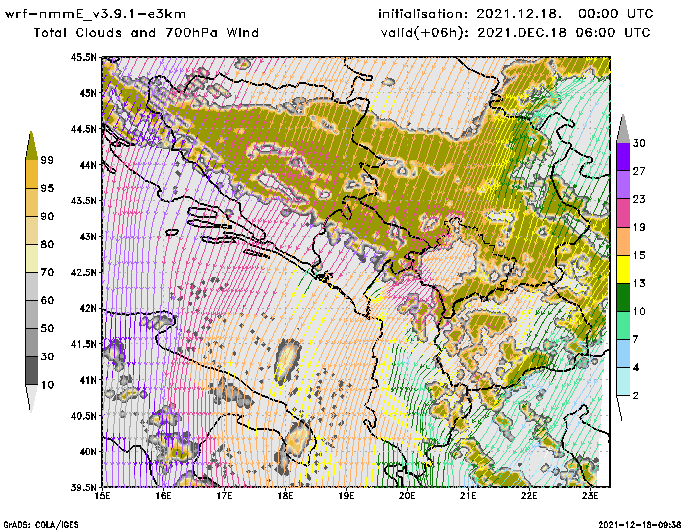The width and height of the screenshot is (700, 530).
Task: Select the '18E' longitude label
Action: tap(285, 496)
